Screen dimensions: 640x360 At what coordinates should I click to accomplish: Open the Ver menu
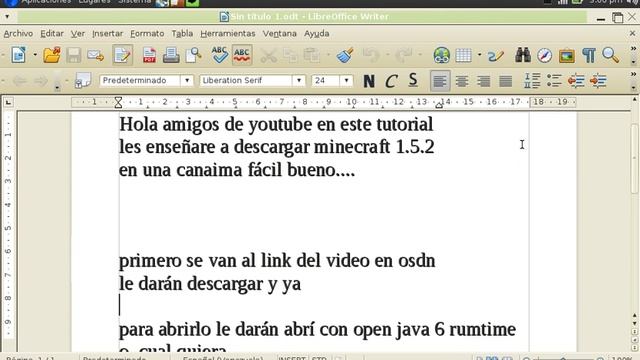coord(78,33)
